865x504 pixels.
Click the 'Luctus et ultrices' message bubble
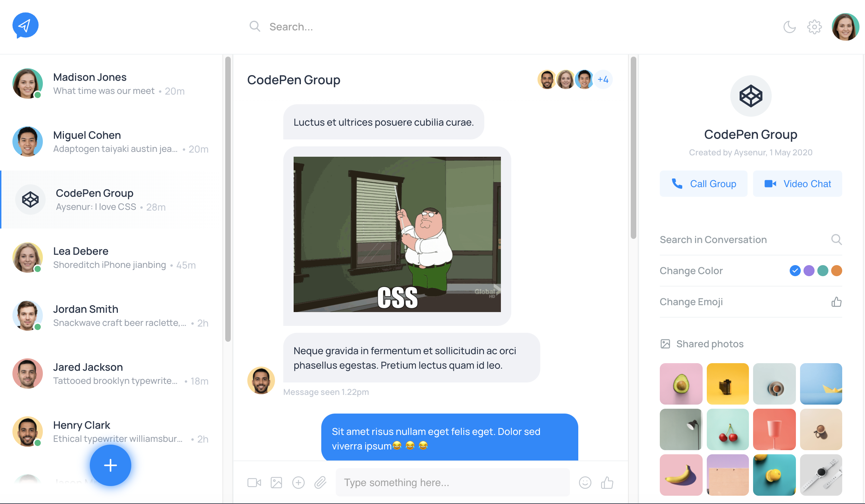coord(383,122)
